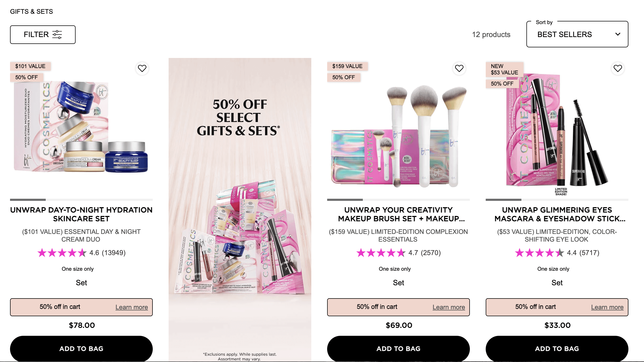Open the FILTER panel button
The height and width of the screenshot is (362, 644).
pos(43,35)
